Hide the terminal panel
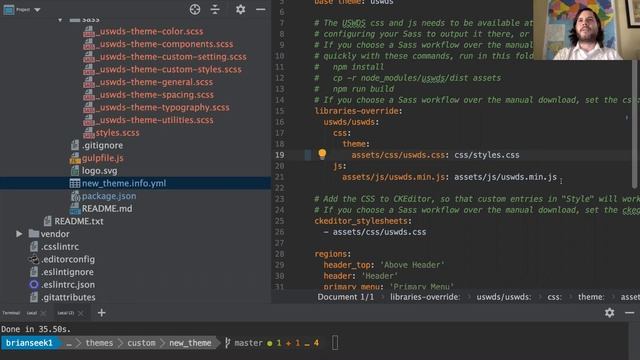Screen dimensions: 640x360 click(x=629, y=313)
